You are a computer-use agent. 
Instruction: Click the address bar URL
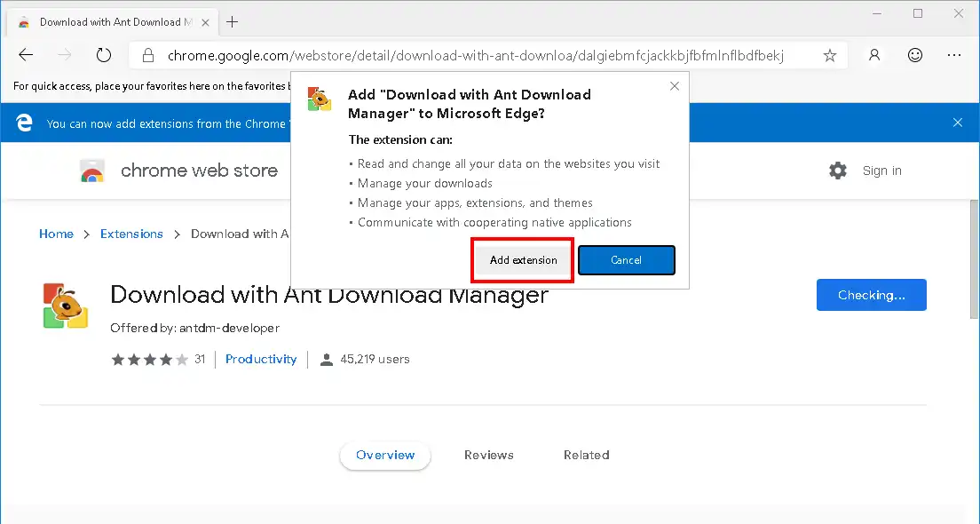coord(475,56)
